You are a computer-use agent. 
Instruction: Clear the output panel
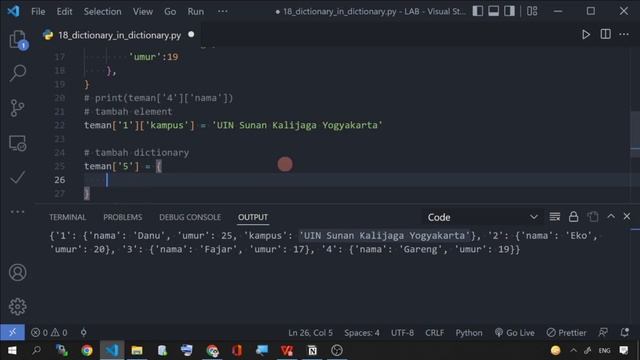click(555, 217)
